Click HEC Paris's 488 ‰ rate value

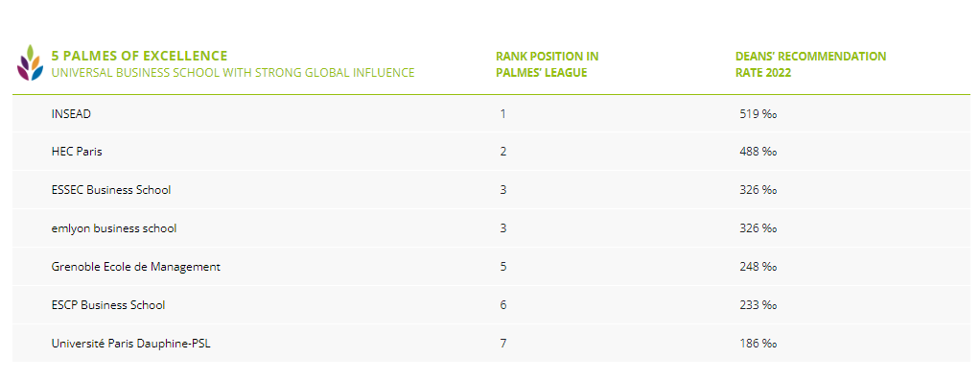(x=758, y=152)
